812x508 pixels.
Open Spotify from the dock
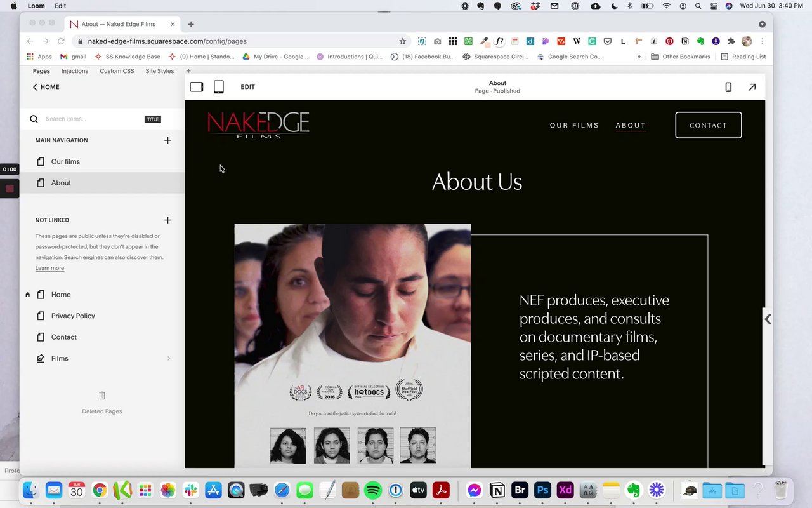[x=374, y=490]
